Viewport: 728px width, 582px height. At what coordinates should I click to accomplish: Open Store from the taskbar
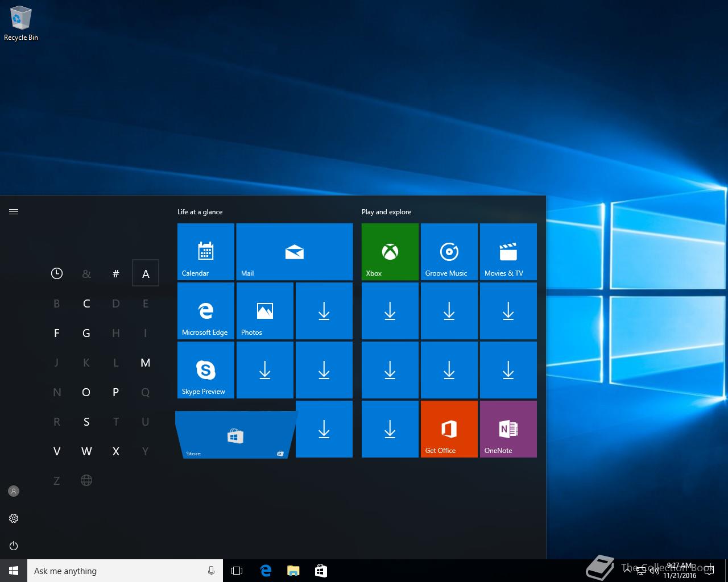coord(321,571)
